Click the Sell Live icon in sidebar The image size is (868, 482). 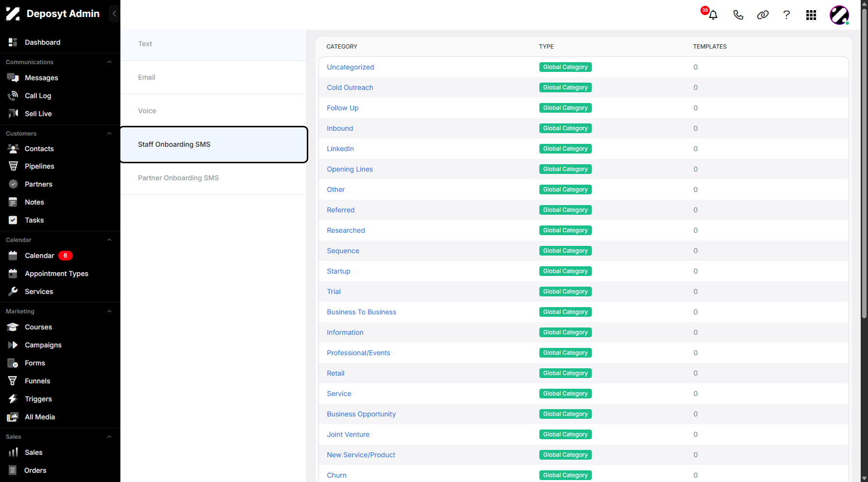click(x=13, y=114)
